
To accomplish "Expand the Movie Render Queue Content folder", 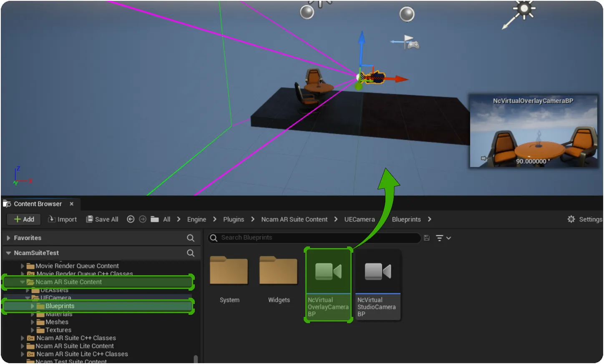I will [23, 266].
